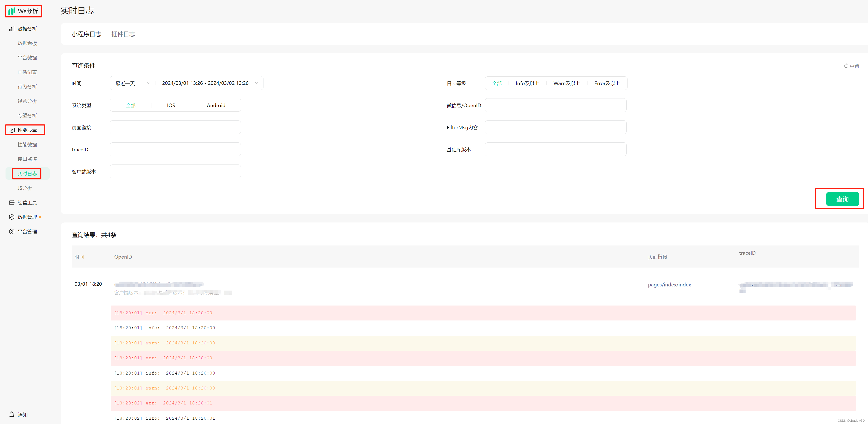The width and height of the screenshot is (868, 424).
Task: Click the 微信号/OpenID input field
Action: (x=556, y=105)
